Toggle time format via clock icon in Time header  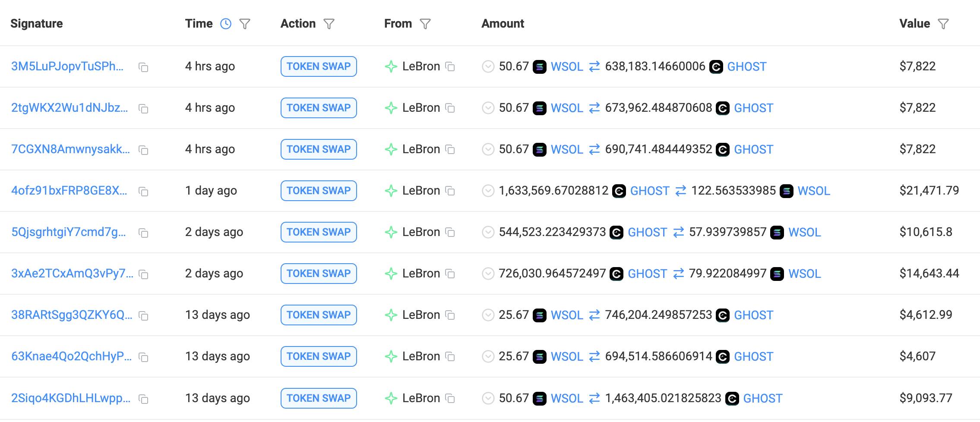pos(226,24)
